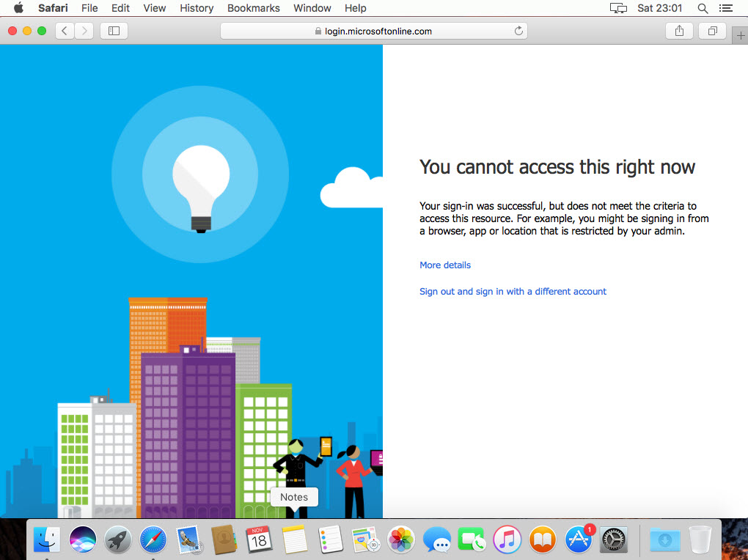
Task: Open the display mirroring menu bar icon
Action: click(x=618, y=8)
